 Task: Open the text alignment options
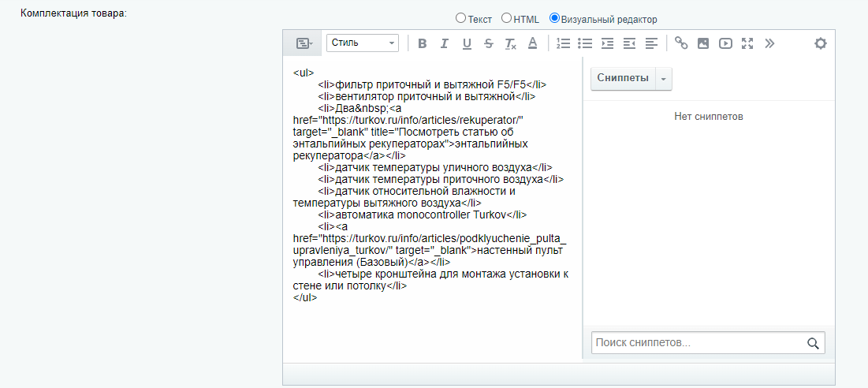click(651, 43)
